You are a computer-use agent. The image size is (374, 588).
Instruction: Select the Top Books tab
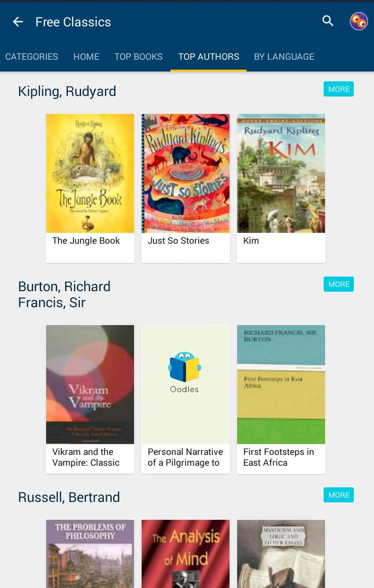(x=138, y=56)
